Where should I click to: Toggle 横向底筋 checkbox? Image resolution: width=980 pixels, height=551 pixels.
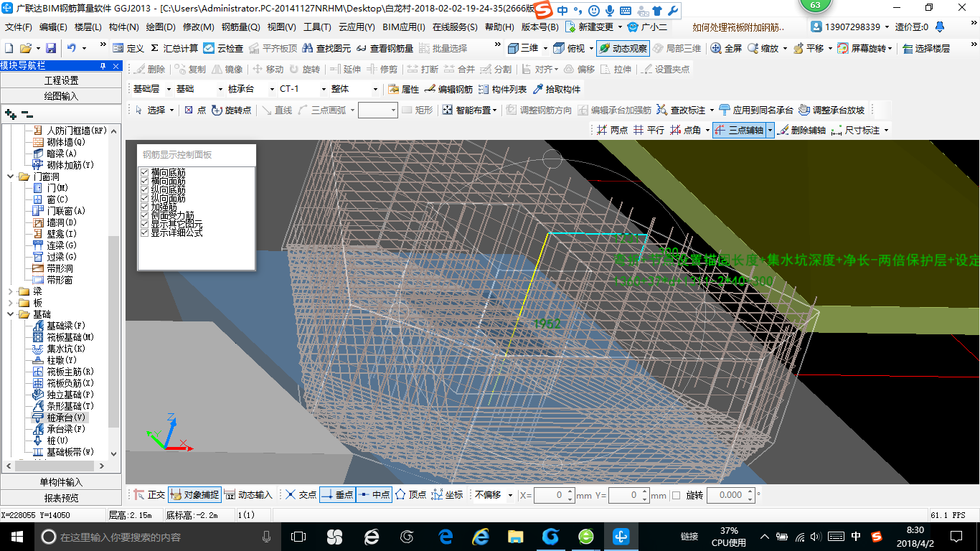pyautogui.click(x=144, y=172)
